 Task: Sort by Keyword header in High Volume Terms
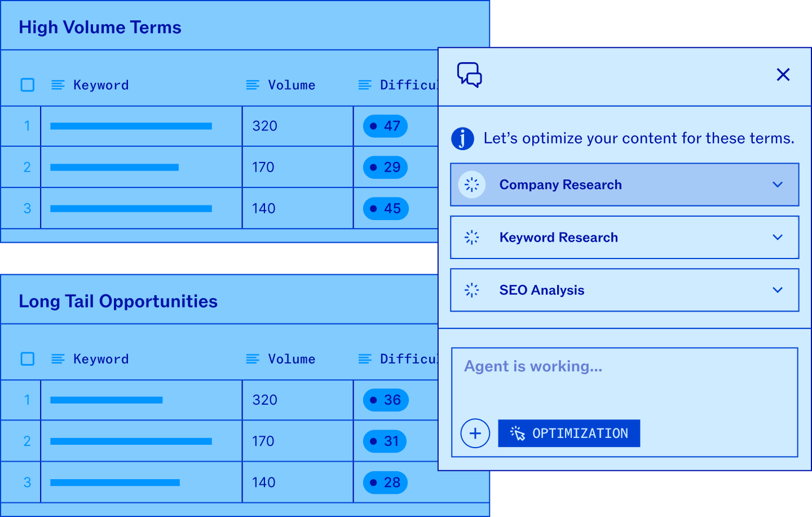101,85
